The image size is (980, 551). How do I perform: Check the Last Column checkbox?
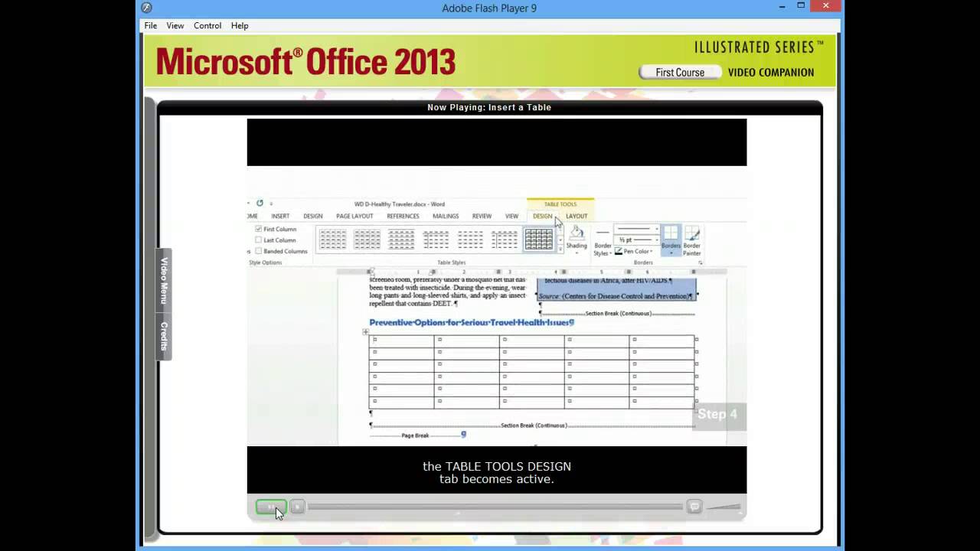pos(259,240)
